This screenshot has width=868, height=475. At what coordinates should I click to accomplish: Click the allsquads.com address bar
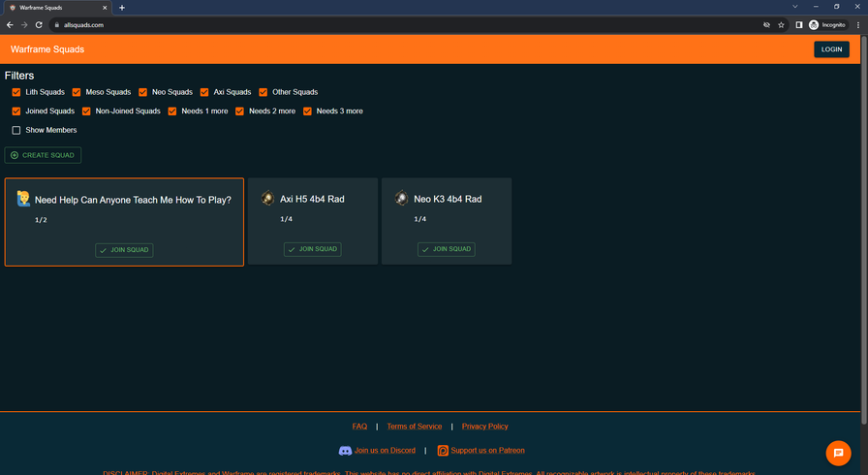click(404, 25)
